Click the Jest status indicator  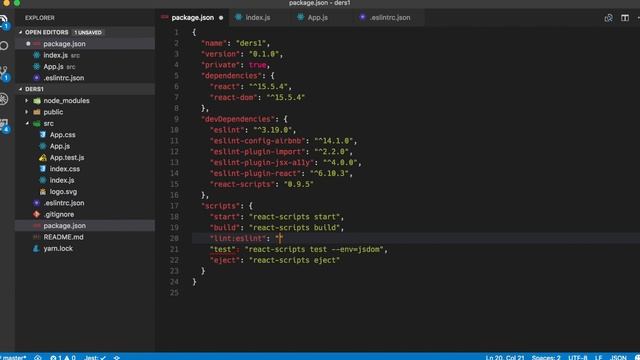95,358
